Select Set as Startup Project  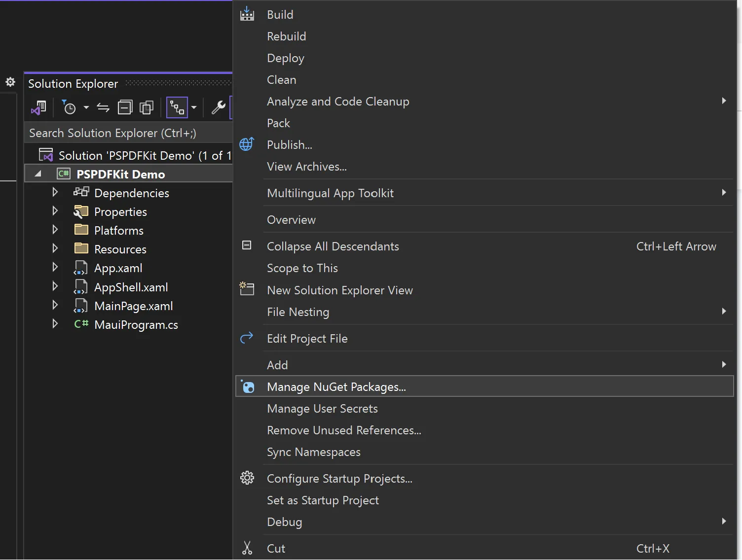click(x=323, y=500)
